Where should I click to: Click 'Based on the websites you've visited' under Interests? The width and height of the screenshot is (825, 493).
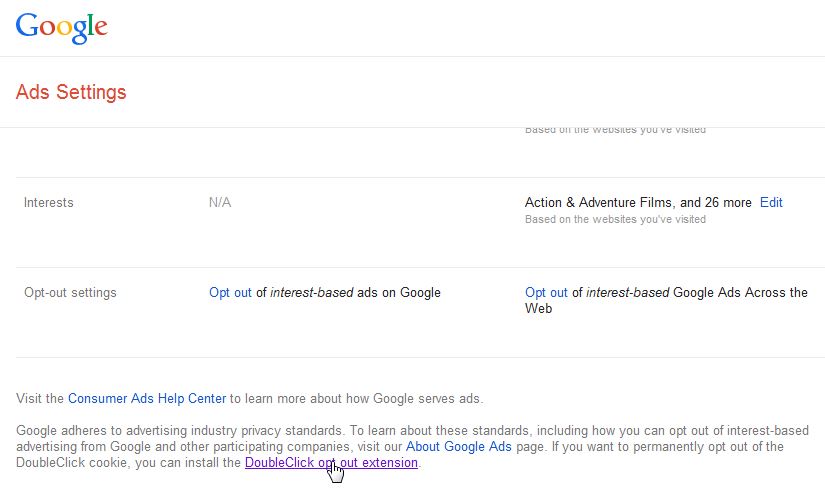[x=615, y=219]
